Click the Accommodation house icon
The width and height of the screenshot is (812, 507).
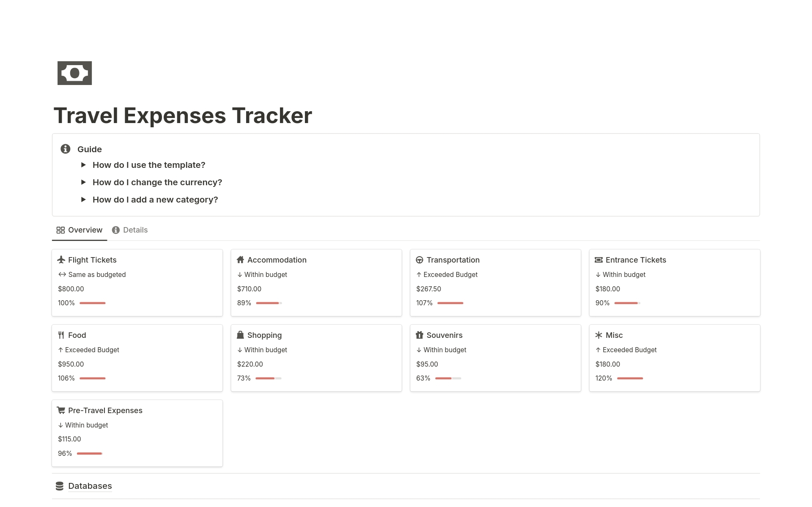[241, 260]
